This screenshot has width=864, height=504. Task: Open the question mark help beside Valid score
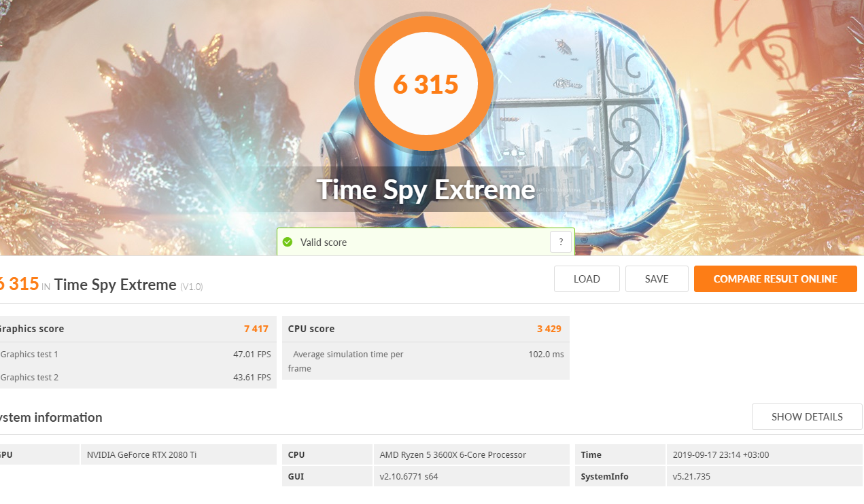tap(561, 242)
